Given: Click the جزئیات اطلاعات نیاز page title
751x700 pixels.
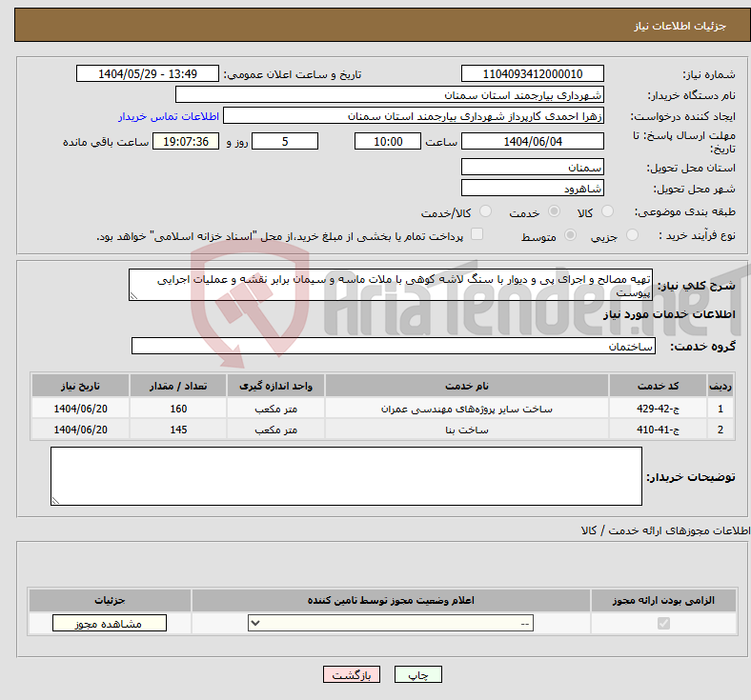Looking at the screenshot, I should coord(680,26).
